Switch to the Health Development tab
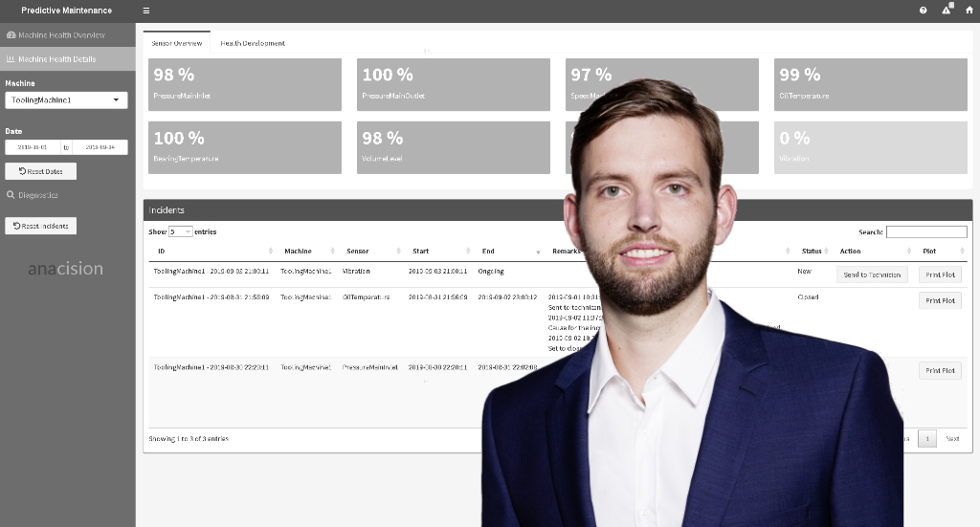The image size is (980, 527). (252, 43)
